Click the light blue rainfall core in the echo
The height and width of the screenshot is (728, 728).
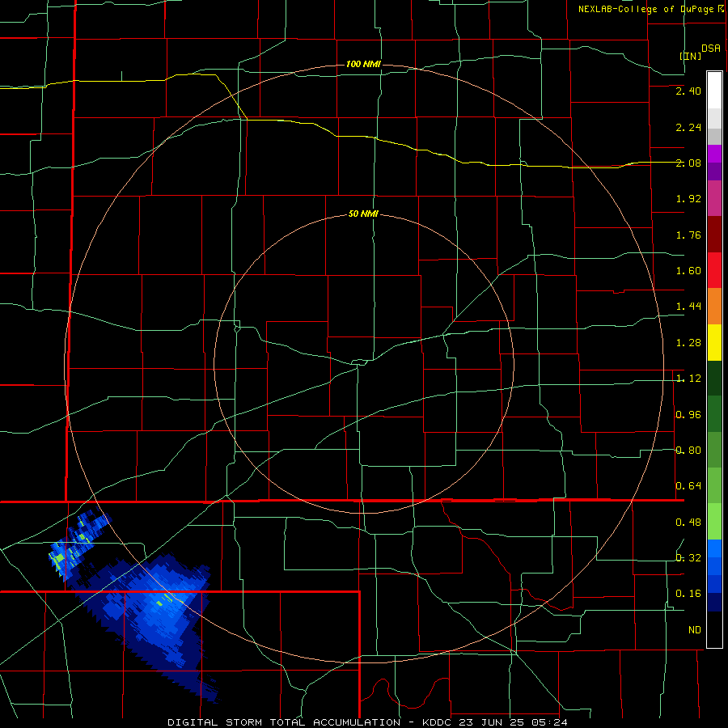(x=165, y=602)
